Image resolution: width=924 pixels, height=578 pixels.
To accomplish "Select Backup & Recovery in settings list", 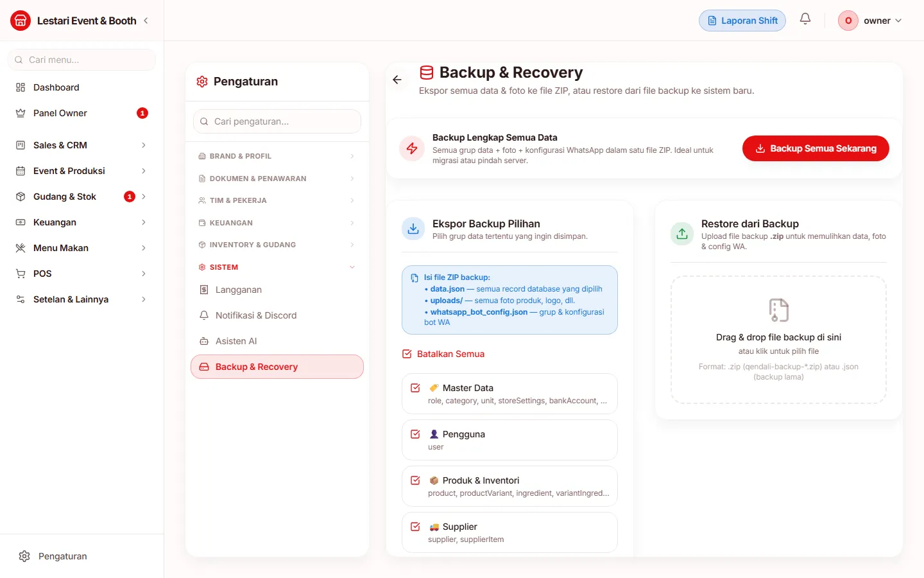I will pos(277,367).
